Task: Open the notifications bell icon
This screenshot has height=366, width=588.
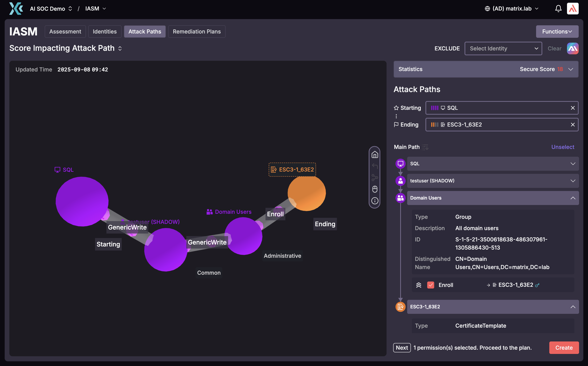Action: coord(558,9)
